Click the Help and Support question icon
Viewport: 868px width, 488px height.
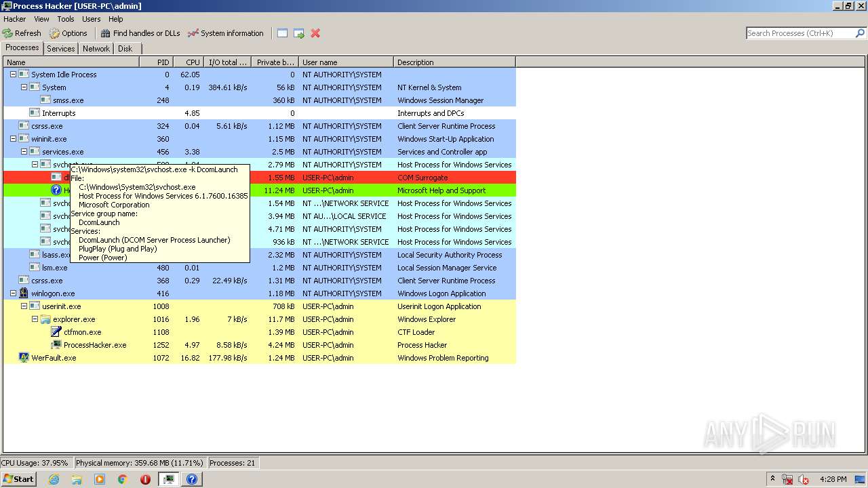tap(56, 190)
